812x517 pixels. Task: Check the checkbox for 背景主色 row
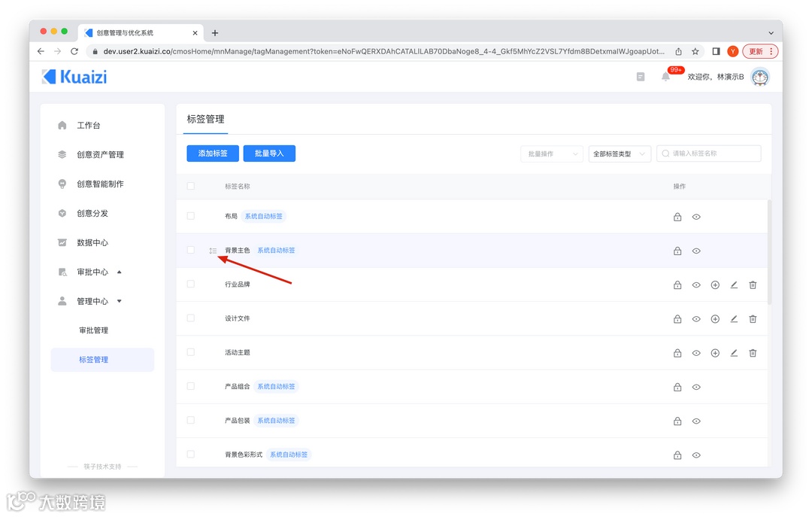point(190,250)
